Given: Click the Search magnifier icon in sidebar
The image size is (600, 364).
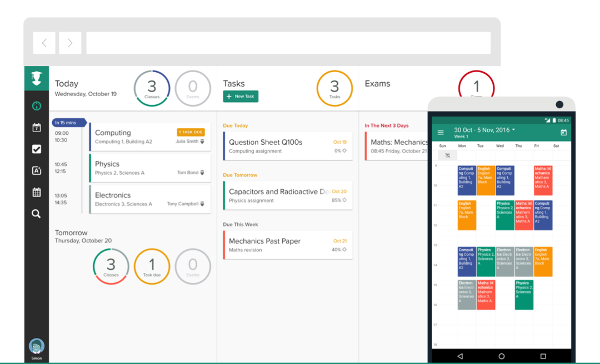Looking at the screenshot, I should tap(37, 214).
